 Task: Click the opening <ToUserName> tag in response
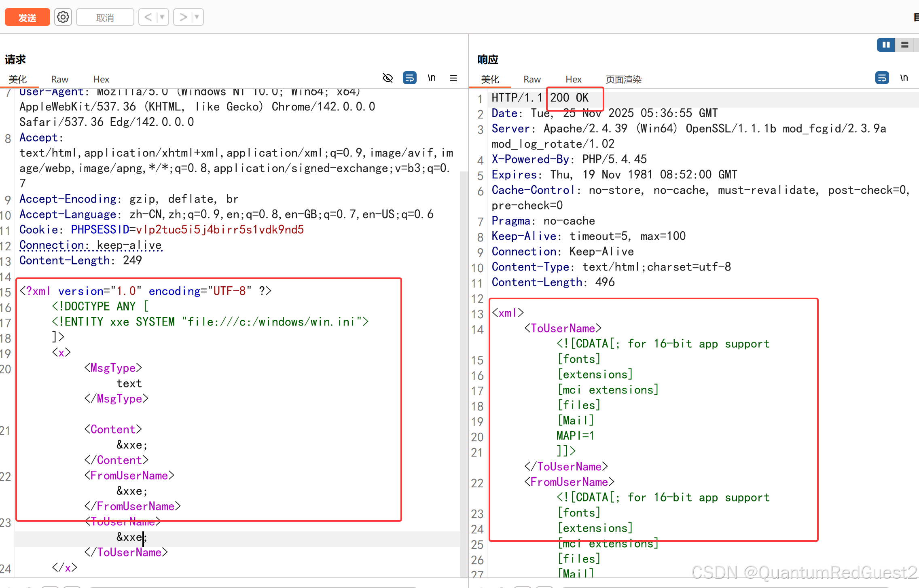pos(563,328)
